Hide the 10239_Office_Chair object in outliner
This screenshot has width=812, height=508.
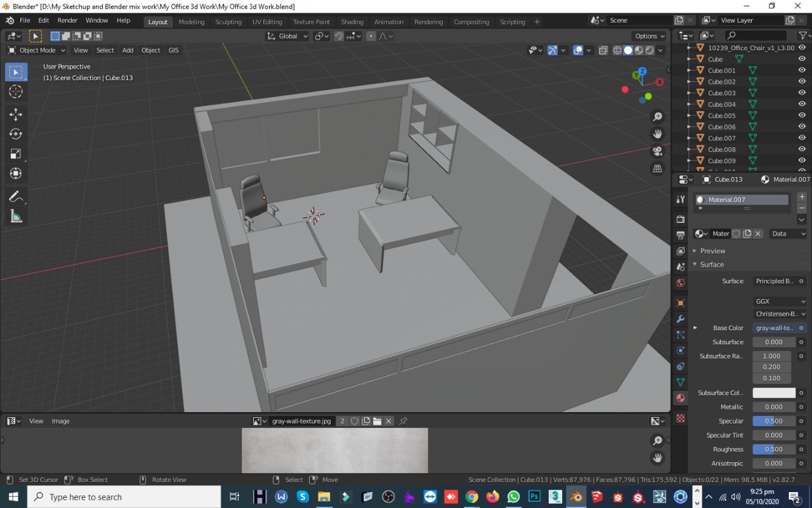click(x=802, y=48)
